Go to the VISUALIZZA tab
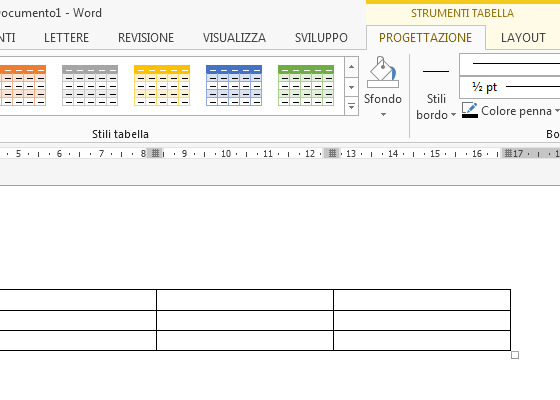This screenshot has width=560, height=400. pyautogui.click(x=234, y=38)
